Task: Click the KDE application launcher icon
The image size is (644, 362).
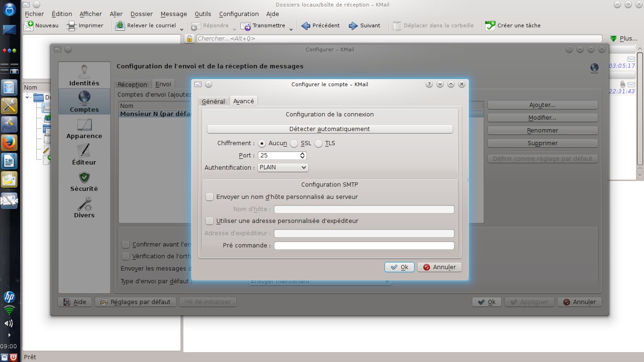Action: coord(9,9)
